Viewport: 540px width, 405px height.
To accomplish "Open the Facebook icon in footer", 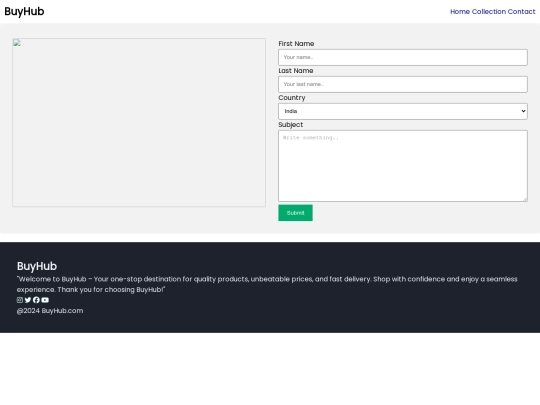I will pos(36,300).
